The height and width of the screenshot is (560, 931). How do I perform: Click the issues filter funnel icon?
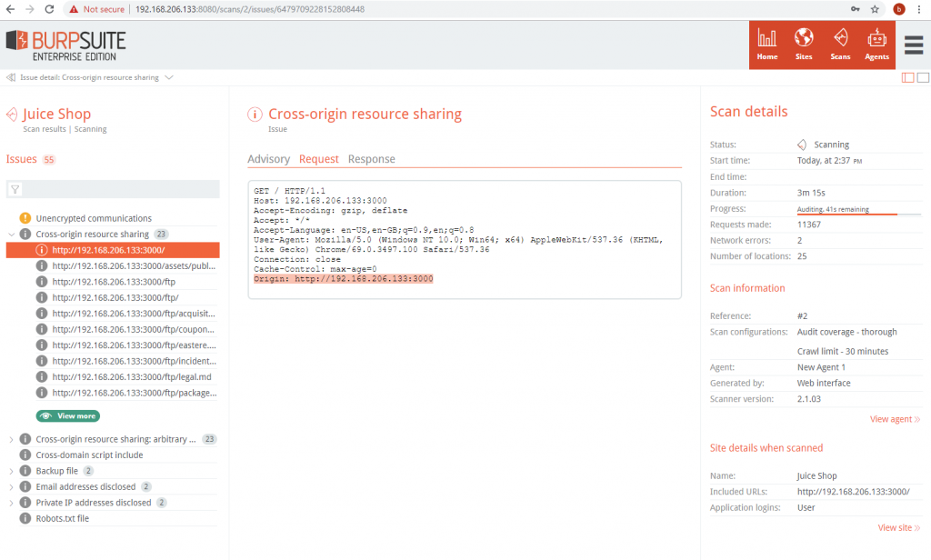tap(15, 189)
